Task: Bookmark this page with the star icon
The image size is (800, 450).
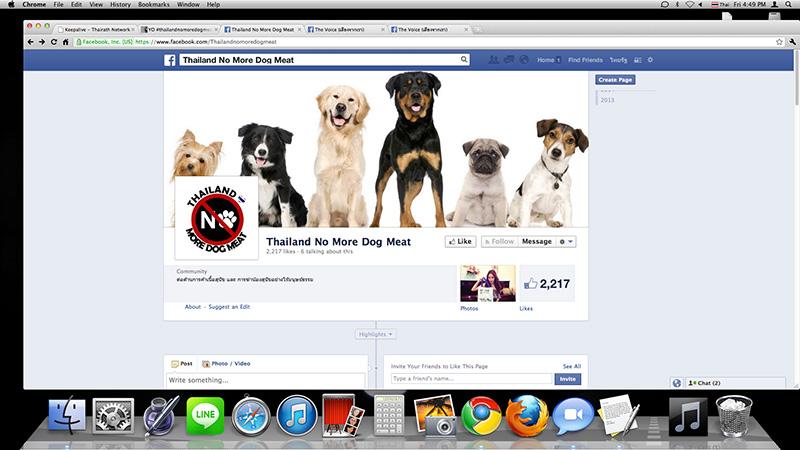Action: 779,42
